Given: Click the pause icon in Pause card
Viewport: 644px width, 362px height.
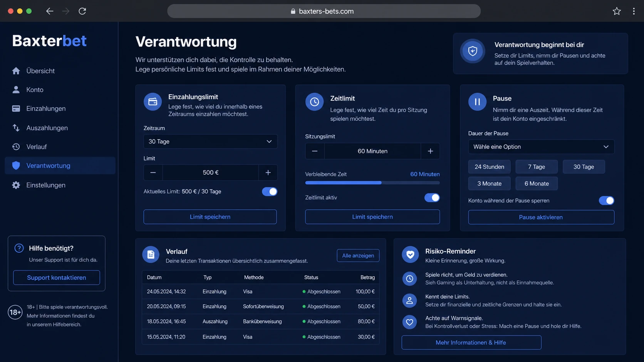Looking at the screenshot, I should [477, 102].
